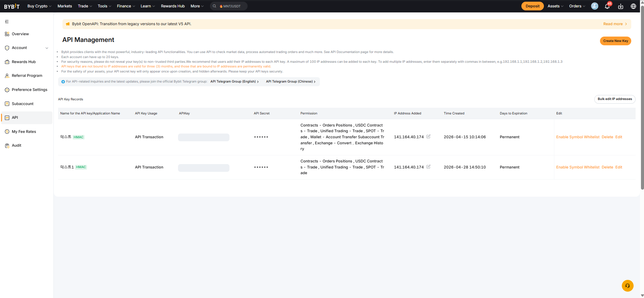The width and height of the screenshot is (644, 298).
Task: Click the masked APIKey for 테스트1
Action: click(204, 168)
